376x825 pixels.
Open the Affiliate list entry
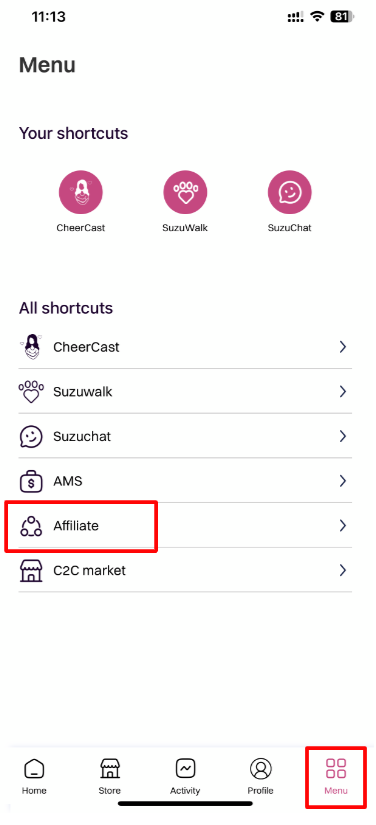(185, 526)
